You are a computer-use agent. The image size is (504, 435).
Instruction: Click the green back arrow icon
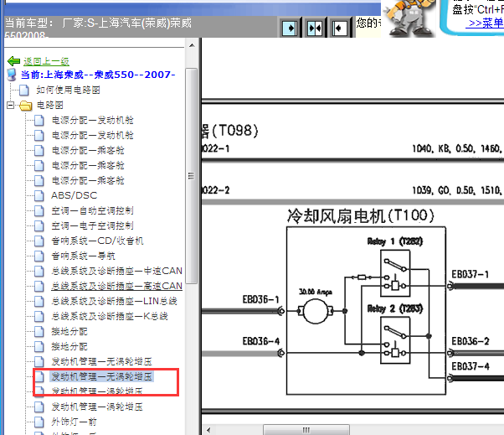pyautogui.click(x=13, y=61)
